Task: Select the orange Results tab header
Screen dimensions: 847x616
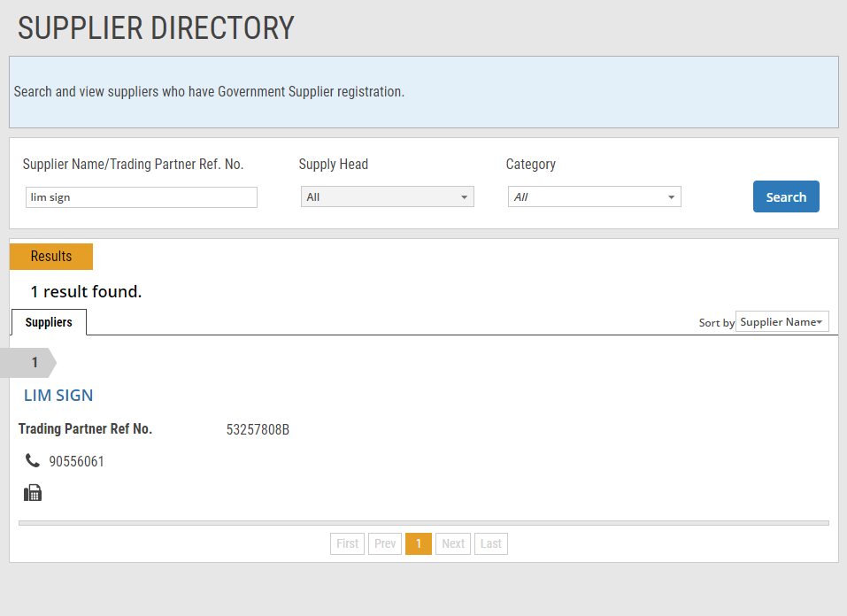Action: click(x=51, y=256)
